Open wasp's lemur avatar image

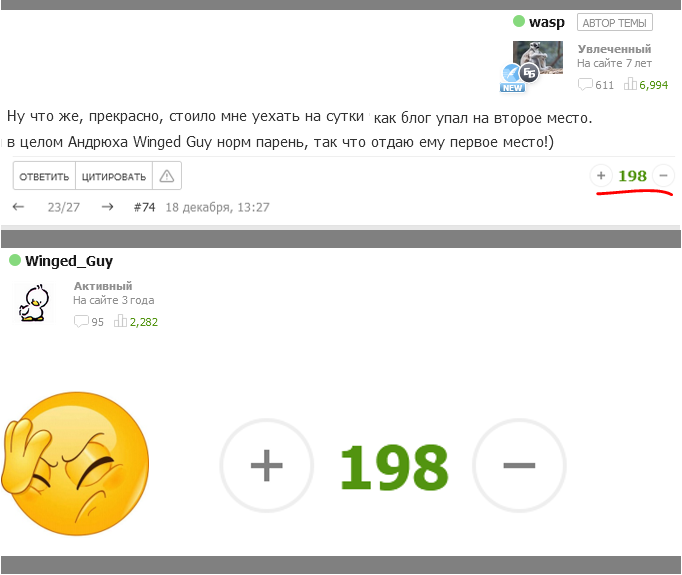[538, 57]
